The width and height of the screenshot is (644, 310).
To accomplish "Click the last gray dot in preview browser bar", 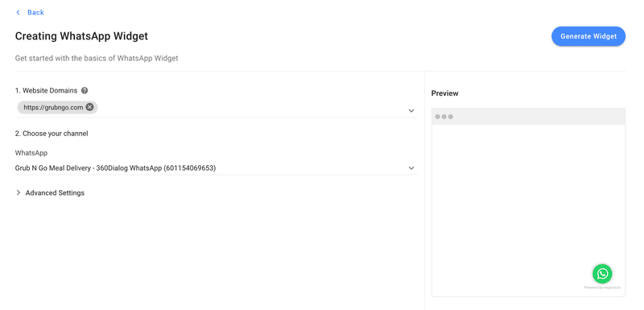I will coord(451,117).
